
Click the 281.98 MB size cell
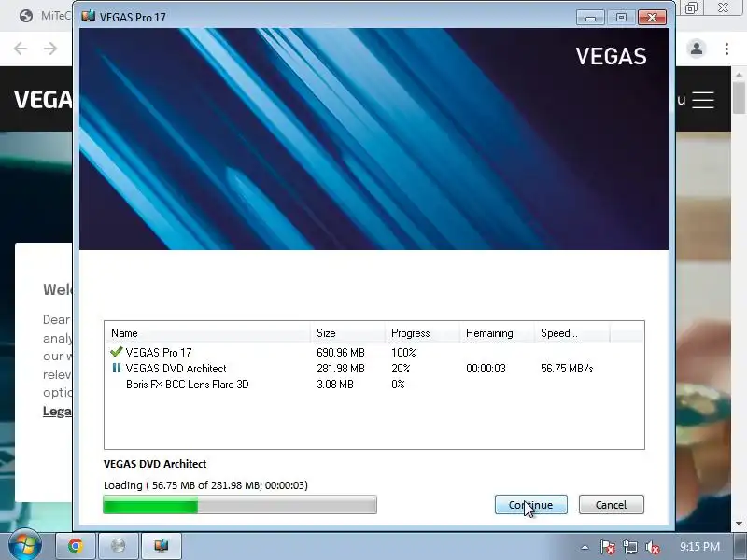point(340,368)
